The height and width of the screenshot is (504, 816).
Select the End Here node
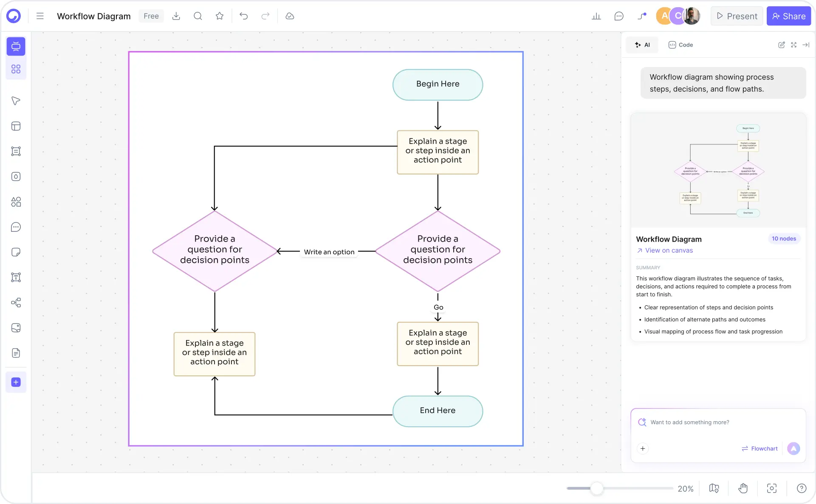[438, 411]
